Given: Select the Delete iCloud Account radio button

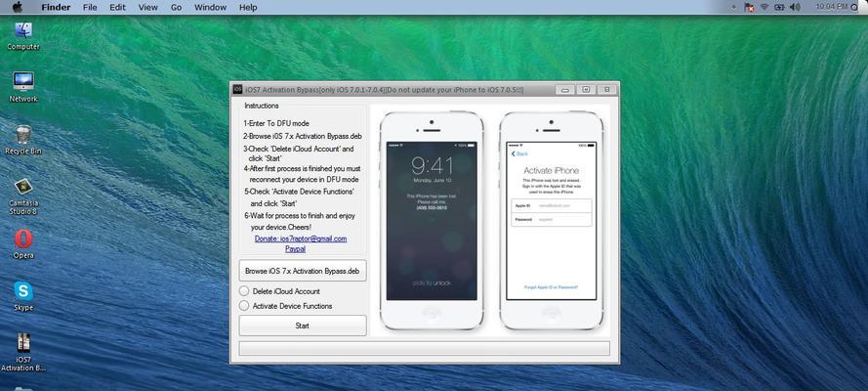Looking at the screenshot, I should (244, 290).
